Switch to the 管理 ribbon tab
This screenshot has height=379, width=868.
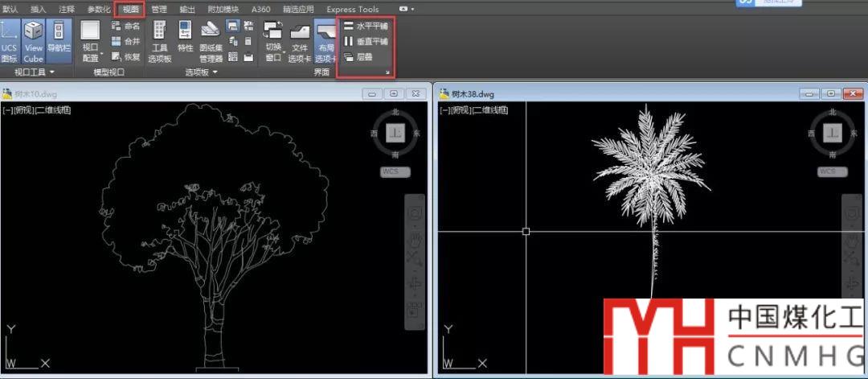160,10
